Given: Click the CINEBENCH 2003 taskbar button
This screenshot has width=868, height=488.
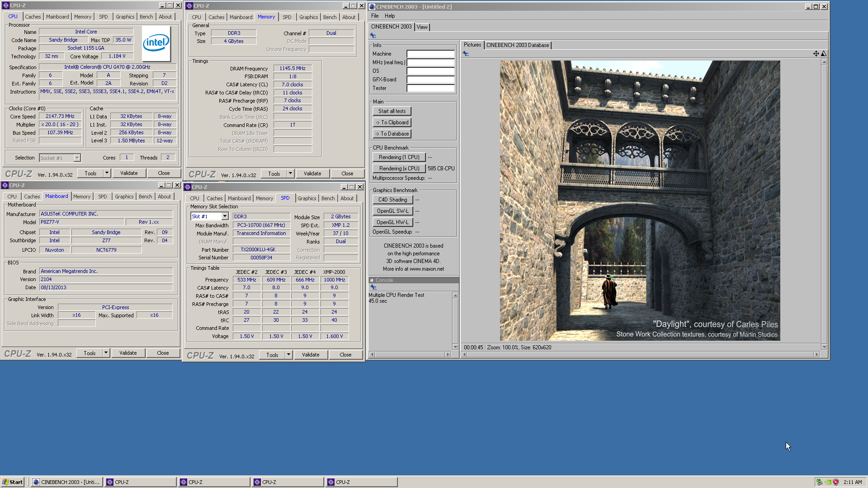Looking at the screenshot, I should pos(66,482).
